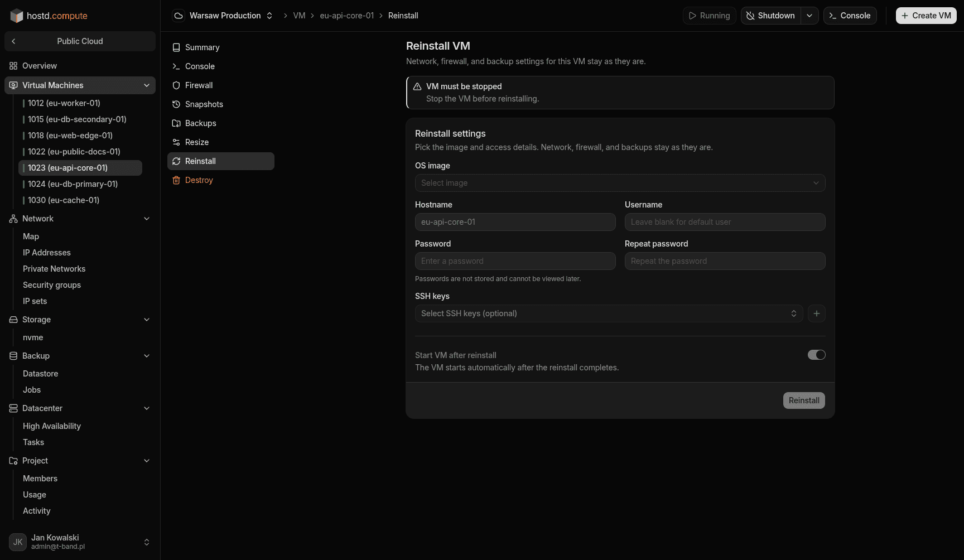Click the Create VM button
964x560 pixels.
(x=926, y=16)
